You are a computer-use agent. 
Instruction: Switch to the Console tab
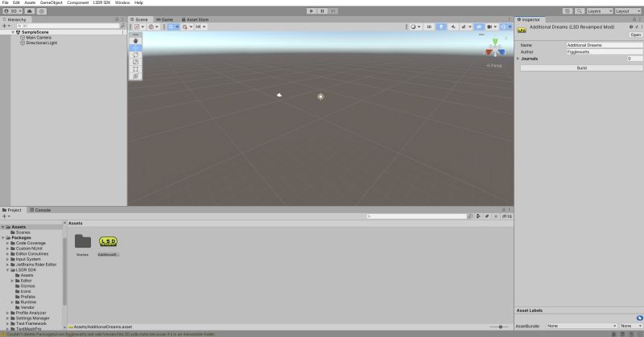(x=40, y=210)
